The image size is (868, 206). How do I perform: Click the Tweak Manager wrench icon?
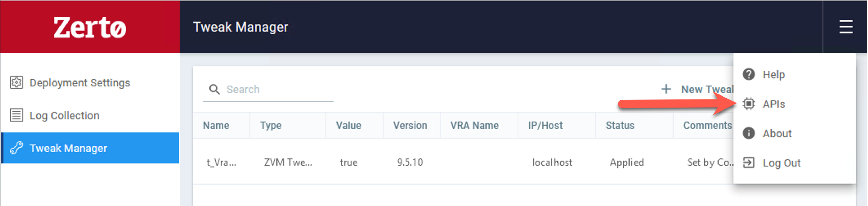pyautogui.click(x=16, y=148)
